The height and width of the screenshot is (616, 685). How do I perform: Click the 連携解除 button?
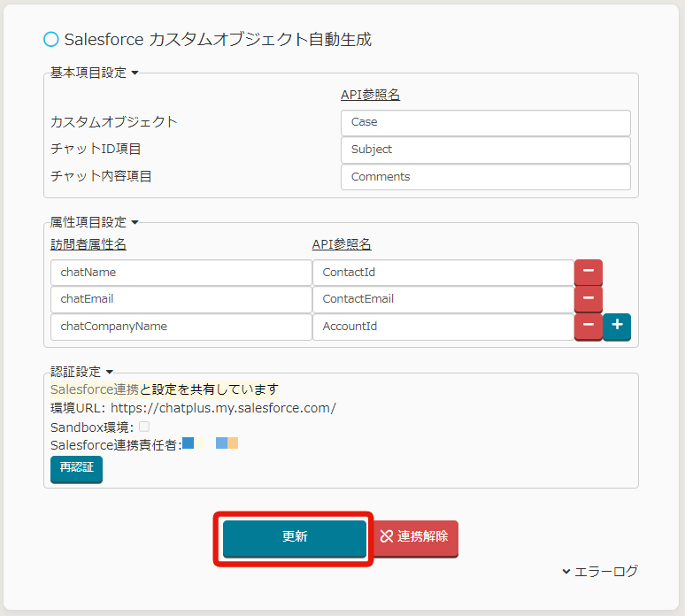[414, 538]
